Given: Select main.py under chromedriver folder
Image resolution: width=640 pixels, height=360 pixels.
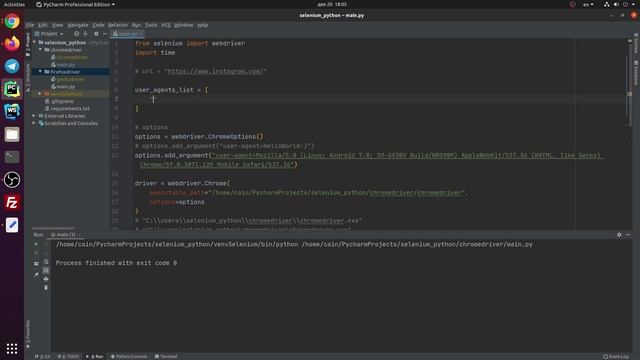Looking at the screenshot, I should [63, 64].
